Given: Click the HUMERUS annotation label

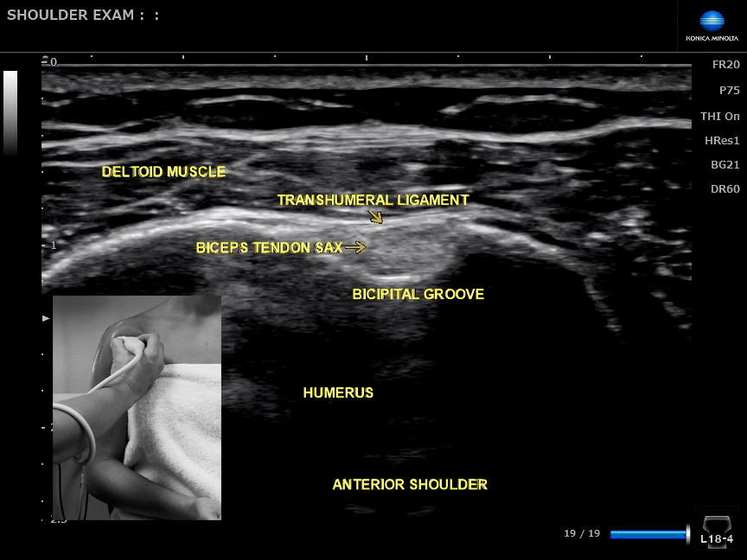Looking at the screenshot, I should [x=338, y=393].
